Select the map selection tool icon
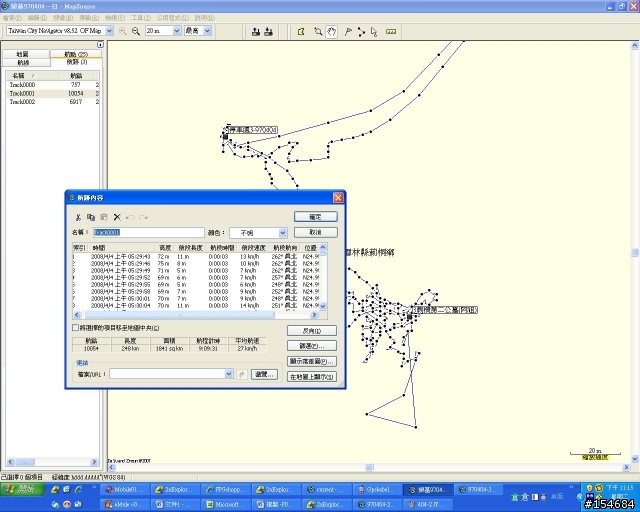This screenshot has width=640, height=512. point(301,31)
